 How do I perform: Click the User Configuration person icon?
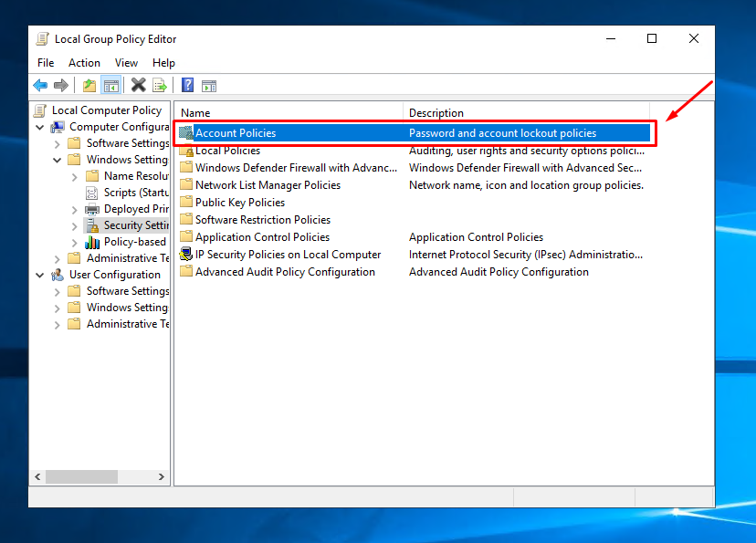(58, 275)
